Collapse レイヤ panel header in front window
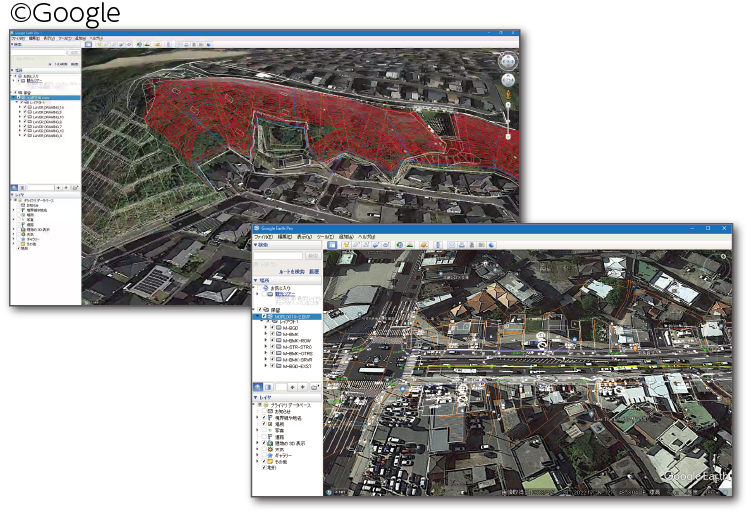The width and height of the screenshot is (751, 515). [x=287, y=398]
